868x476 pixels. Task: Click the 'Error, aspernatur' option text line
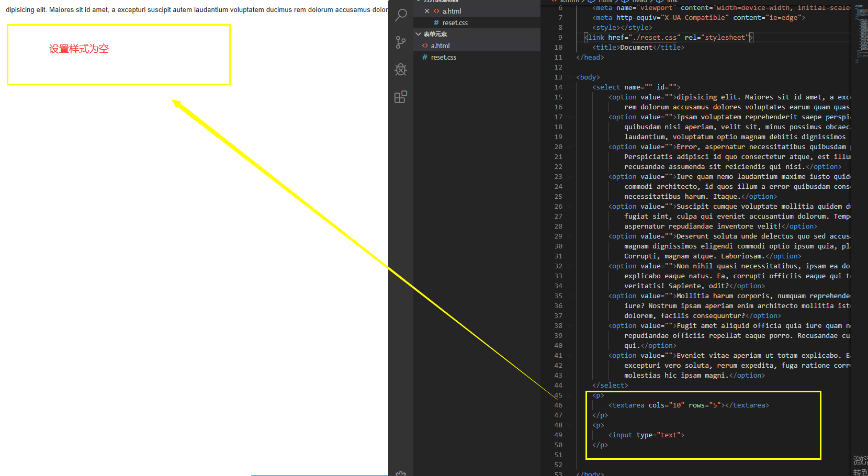(x=729, y=146)
